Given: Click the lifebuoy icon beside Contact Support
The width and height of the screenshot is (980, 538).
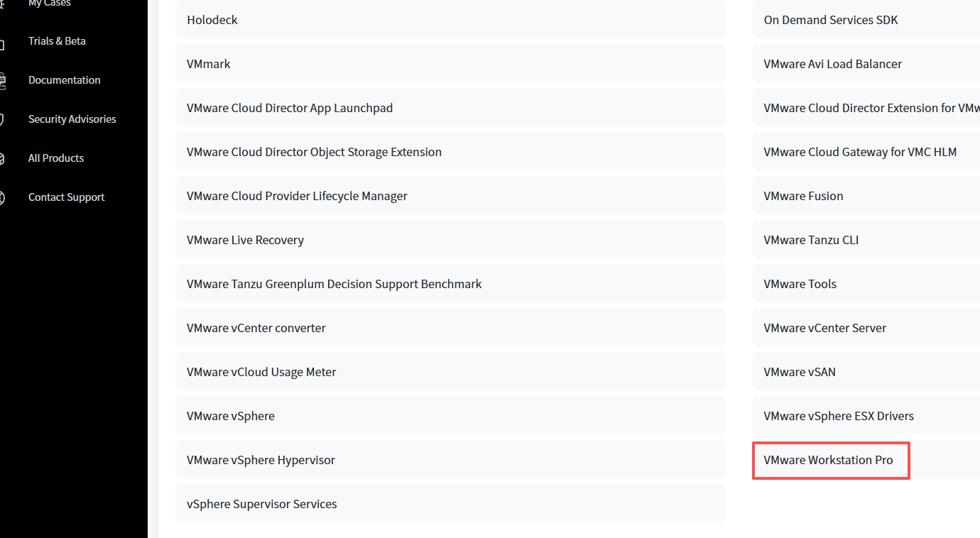Looking at the screenshot, I should click(2, 197).
